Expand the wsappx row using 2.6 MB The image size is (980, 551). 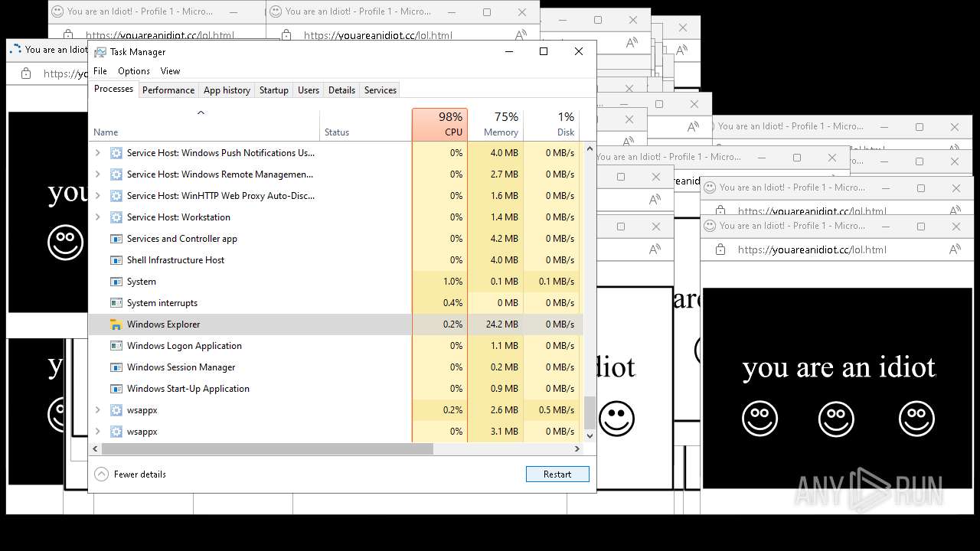pyautogui.click(x=97, y=410)
